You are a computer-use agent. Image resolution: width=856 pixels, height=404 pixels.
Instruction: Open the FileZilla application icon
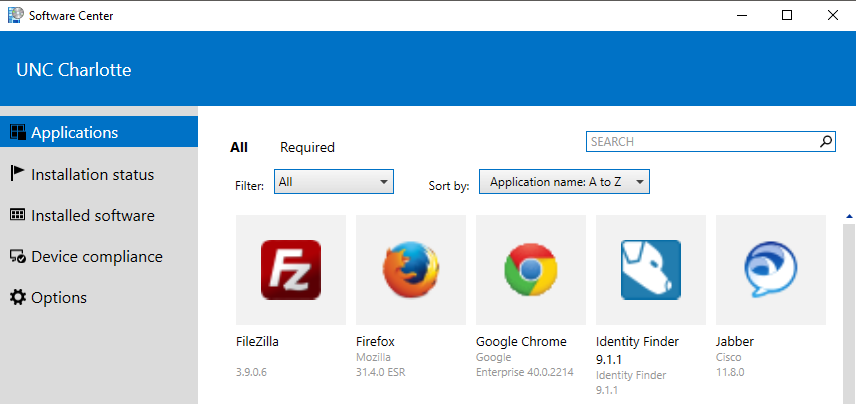(290, 270)
